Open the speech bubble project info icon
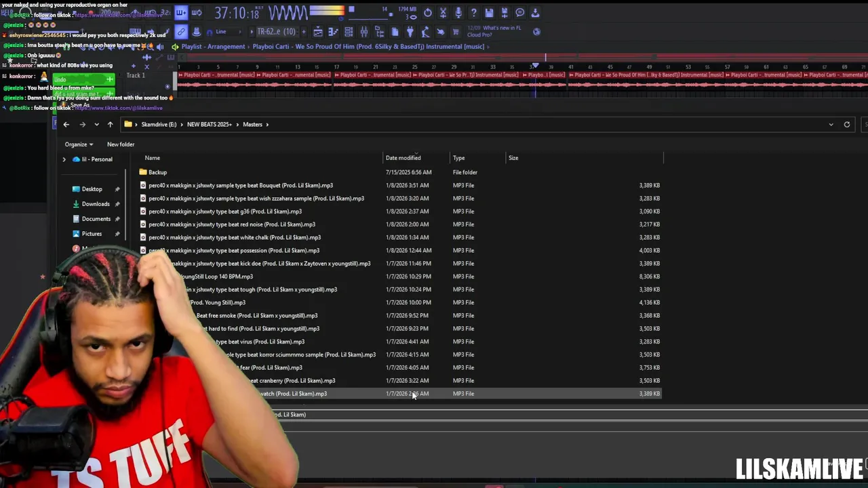Viewport: 868px width, 488px height. pos(519,13)
